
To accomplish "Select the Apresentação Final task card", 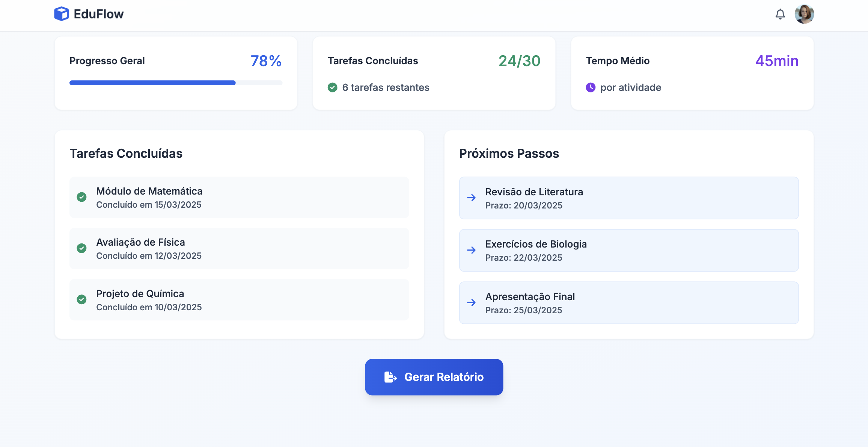I will (x=629, y=303).
